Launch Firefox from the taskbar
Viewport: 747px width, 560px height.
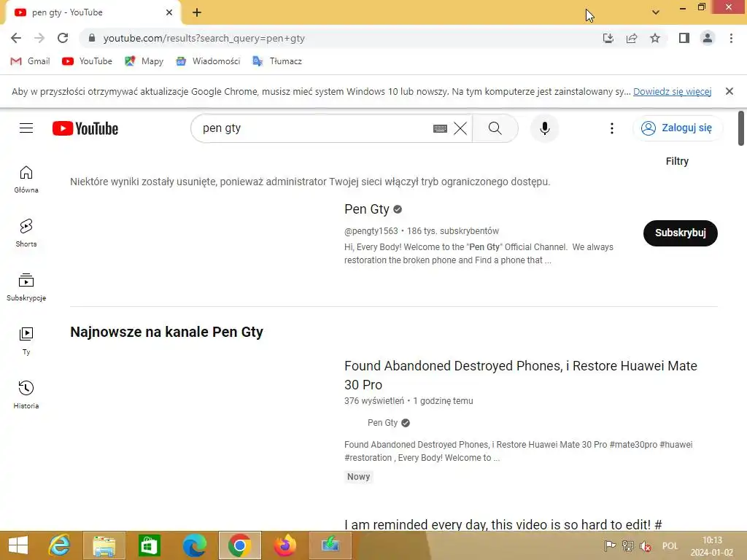click(285, 545)
